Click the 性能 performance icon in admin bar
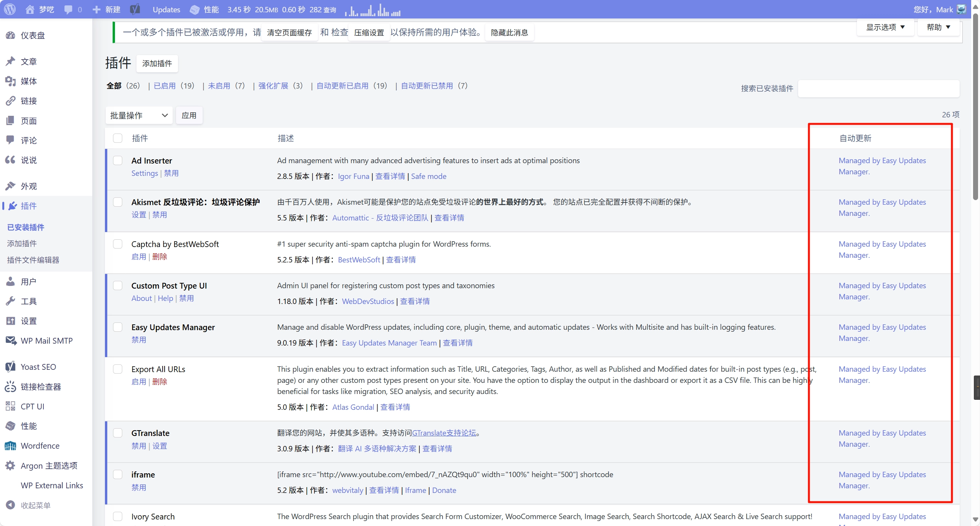Screen dimensions: 980x526 coord(195,10)
